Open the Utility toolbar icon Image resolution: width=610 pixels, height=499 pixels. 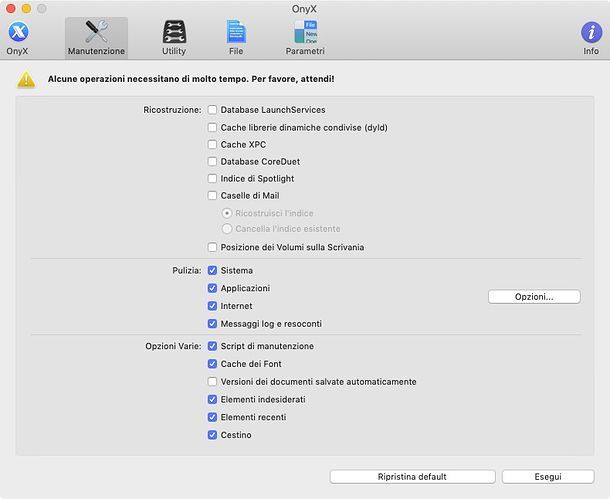click(x=174, y=34)
